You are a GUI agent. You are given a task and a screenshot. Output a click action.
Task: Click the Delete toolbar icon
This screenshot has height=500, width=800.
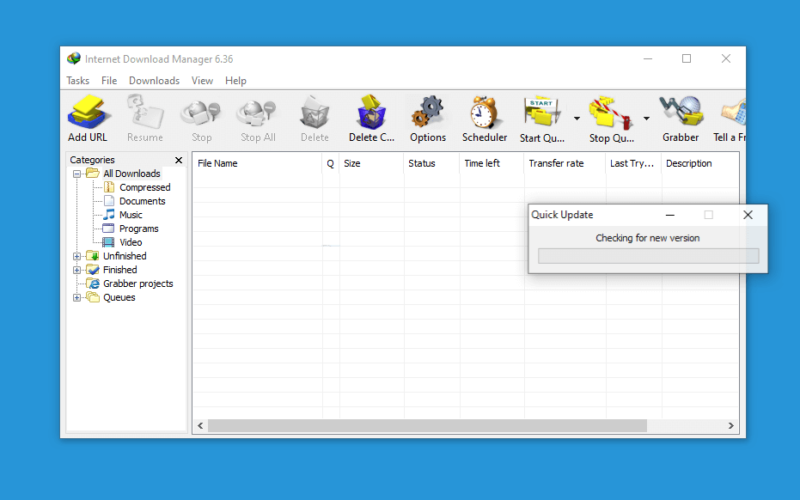pos(314,112)
